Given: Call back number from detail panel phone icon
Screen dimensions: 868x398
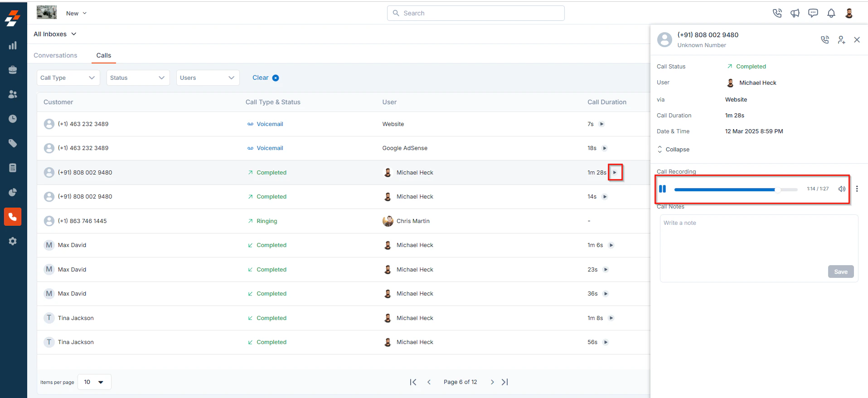Looking at the screenshot, I should (825, 40).
